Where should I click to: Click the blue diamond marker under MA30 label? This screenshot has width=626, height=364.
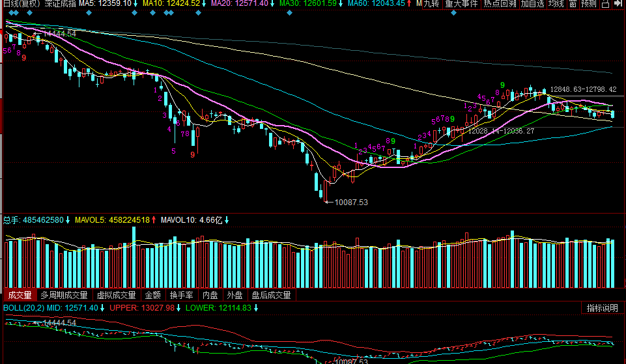coord(289,13)
